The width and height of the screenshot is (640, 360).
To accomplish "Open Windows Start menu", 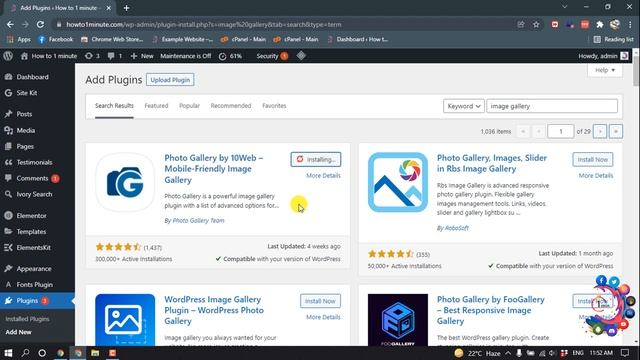I will (8, 353).
